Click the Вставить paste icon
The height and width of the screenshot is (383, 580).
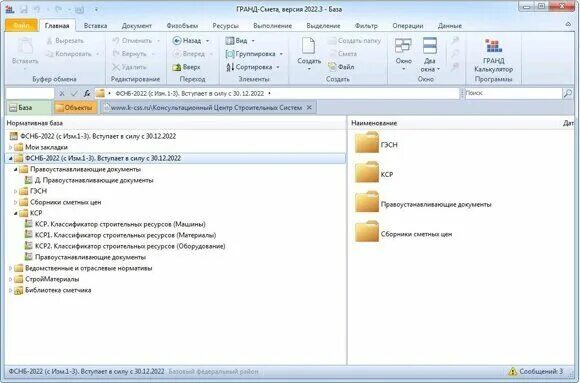click(25, 46)
